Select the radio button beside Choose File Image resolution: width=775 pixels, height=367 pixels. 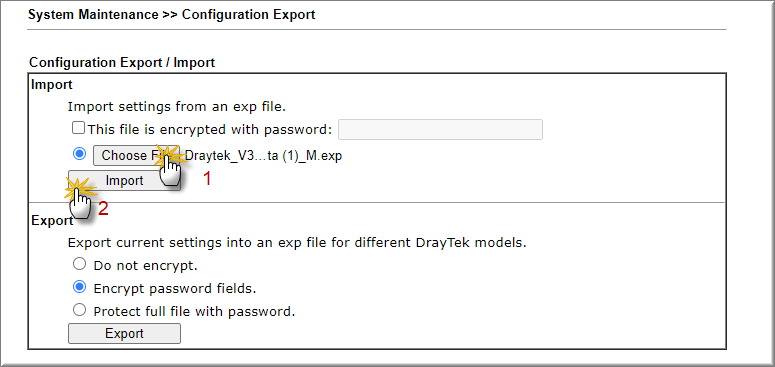(x=79, y=154)
